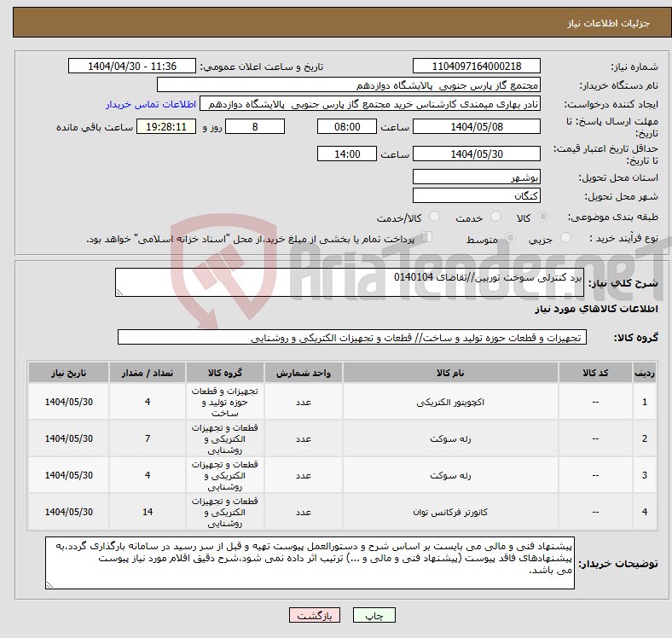Click the remaining days field showing 8
This screenshot has width=672, height=638.
pos(255,126)
